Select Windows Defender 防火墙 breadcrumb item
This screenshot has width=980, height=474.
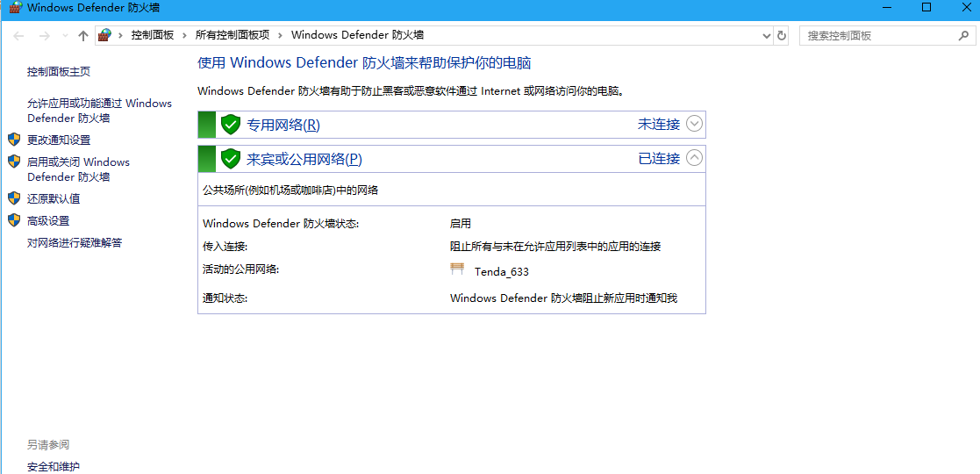coord(357,35)
